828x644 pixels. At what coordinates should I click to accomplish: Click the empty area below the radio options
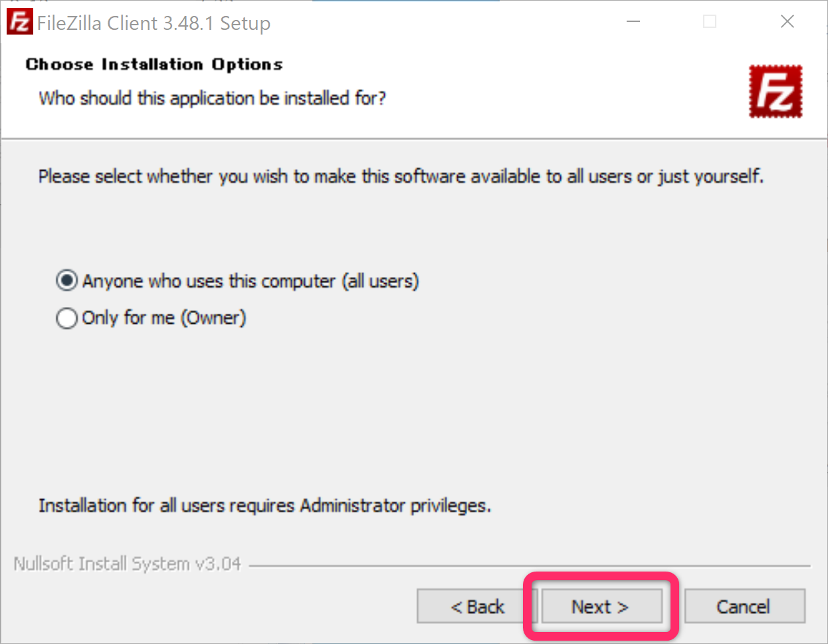point(412,412)
